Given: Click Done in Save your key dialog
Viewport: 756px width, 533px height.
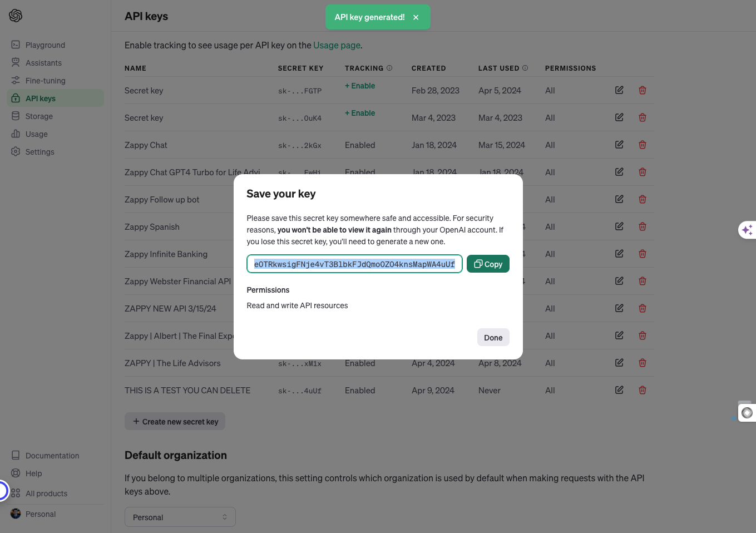Looking at the screenshot, I should pyautogui.click(x=493, y=337).
